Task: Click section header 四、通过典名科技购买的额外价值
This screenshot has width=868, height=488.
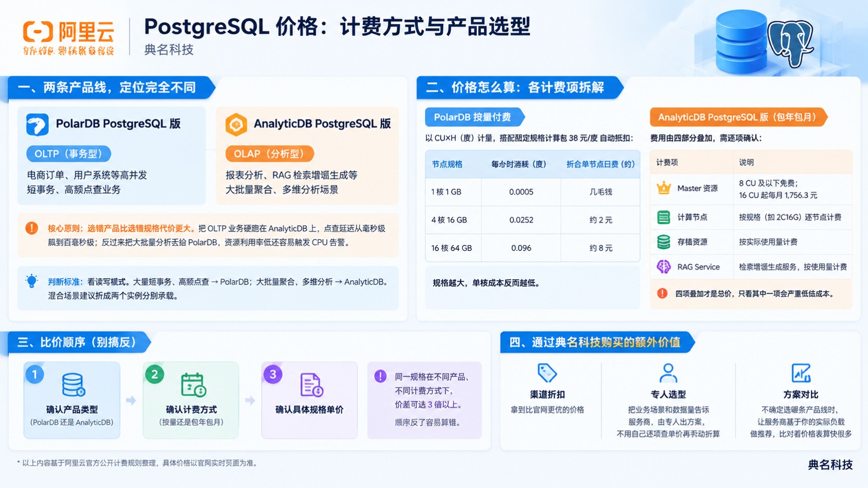Action: pyautogui.click(x=597, y=343)
